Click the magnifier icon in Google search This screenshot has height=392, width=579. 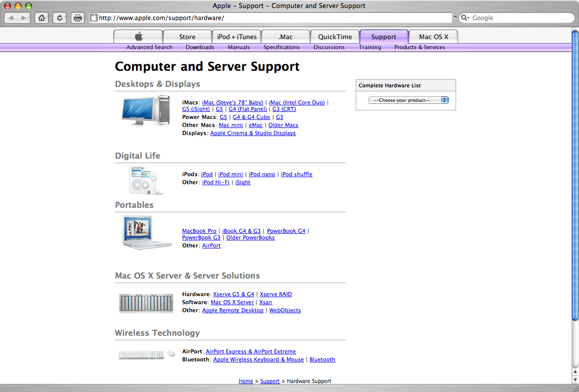pos(465,18)
